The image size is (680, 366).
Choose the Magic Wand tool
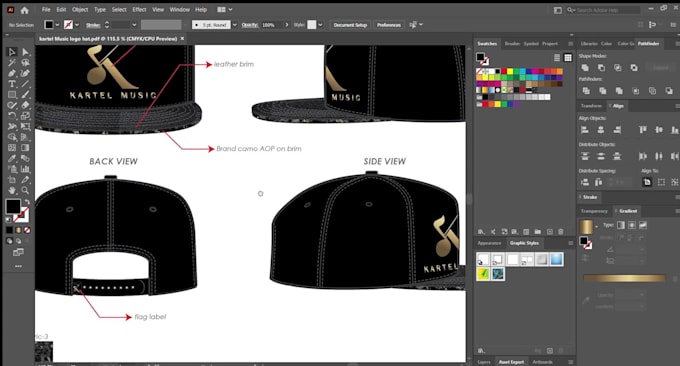pos(12,63)
